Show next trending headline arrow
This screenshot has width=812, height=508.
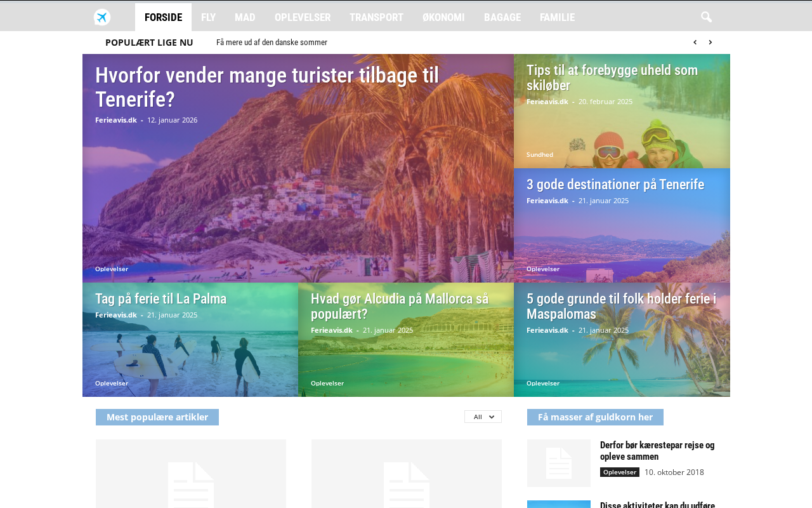(710, 43)
